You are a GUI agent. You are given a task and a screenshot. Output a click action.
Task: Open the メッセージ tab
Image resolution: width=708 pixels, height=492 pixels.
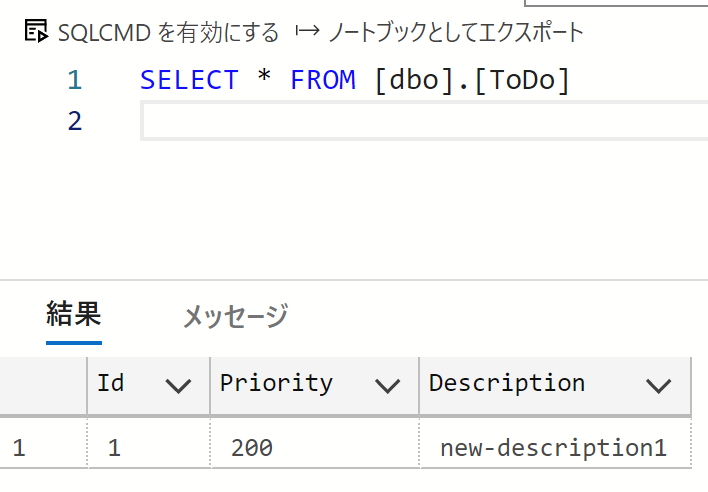(235, 316)
